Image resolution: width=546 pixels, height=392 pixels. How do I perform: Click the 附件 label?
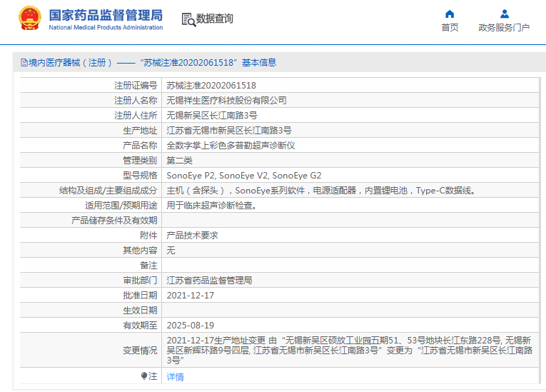click(148, 235)
